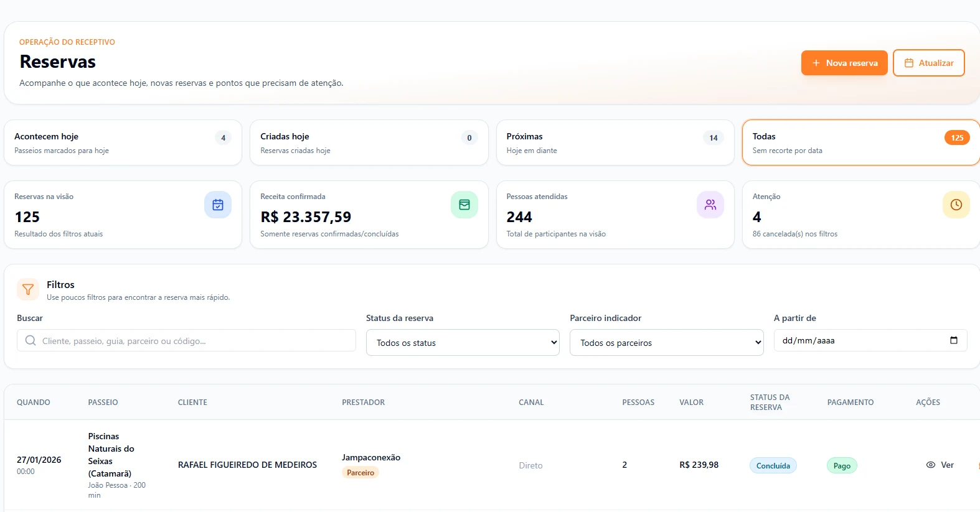Click the client name RAFAEL FIGUEIREDO DE MEDEIROS
This screenshot has width=980, height=512.
[x=247, y=465]
